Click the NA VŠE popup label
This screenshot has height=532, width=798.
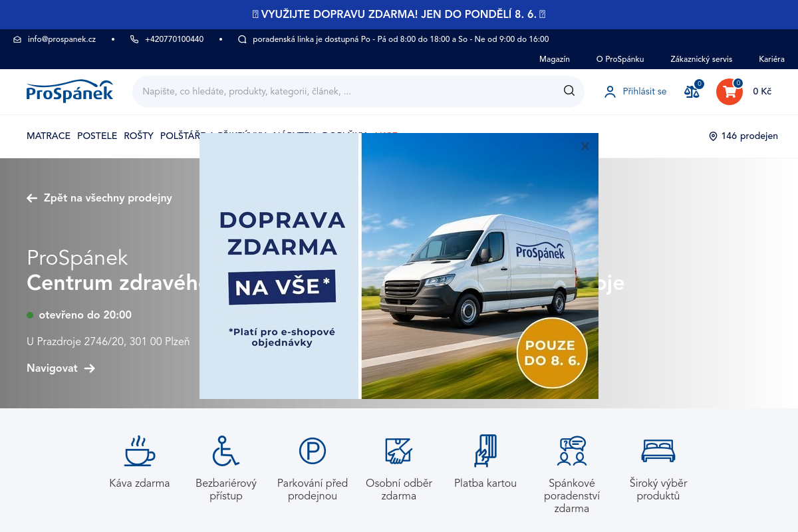pos(283,287)
